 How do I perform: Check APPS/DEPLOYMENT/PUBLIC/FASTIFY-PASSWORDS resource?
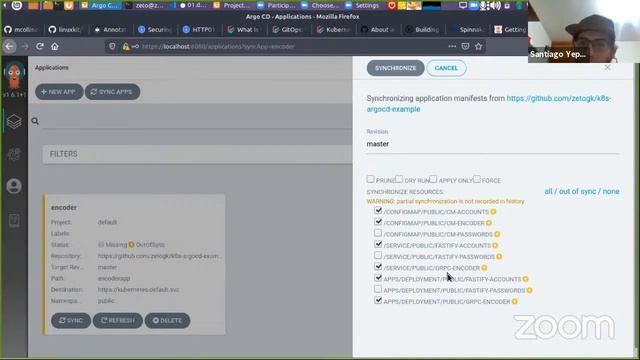click(x=378, y=289)
